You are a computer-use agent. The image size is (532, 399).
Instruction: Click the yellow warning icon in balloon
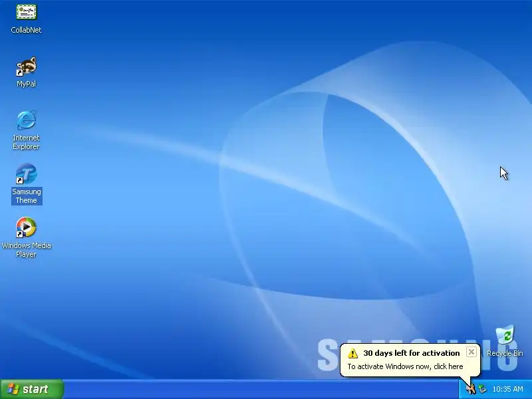click(353, 353)
